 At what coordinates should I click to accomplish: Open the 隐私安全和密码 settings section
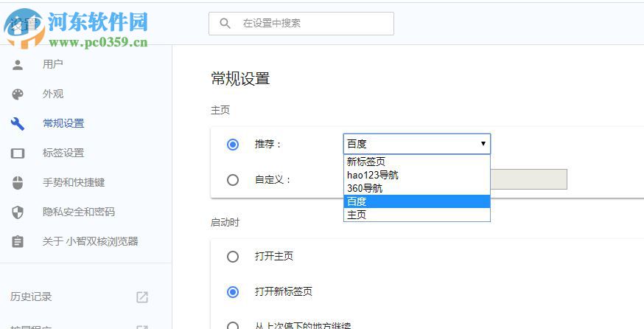[79, 212]
